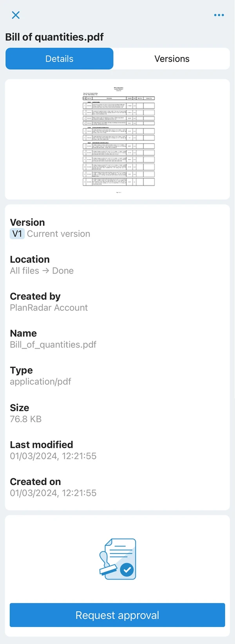Tap the All files location path
The height and width of the screenshot is (644, 235).
tap(25, 271)
